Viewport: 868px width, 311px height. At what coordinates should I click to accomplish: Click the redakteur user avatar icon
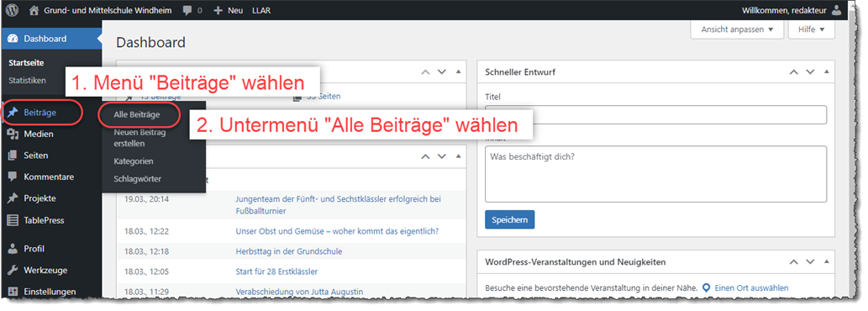[x=836, y=10]
